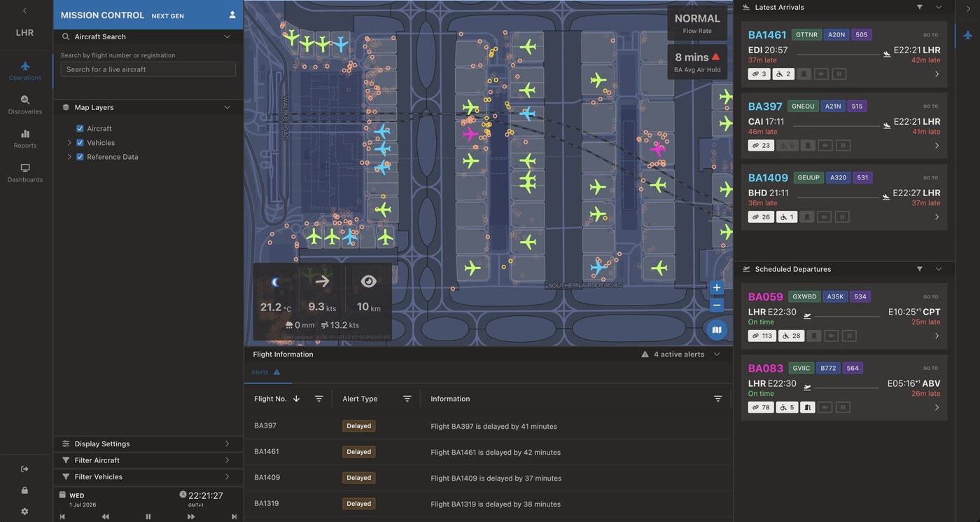
Task: Select the BA1319 alert row
Action: coord(489,504)
